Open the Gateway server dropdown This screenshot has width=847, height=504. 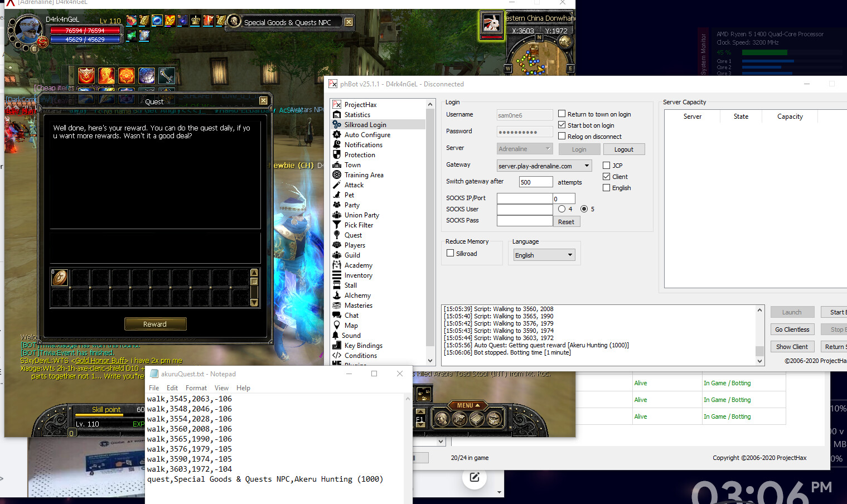click(x=587, y=166)
